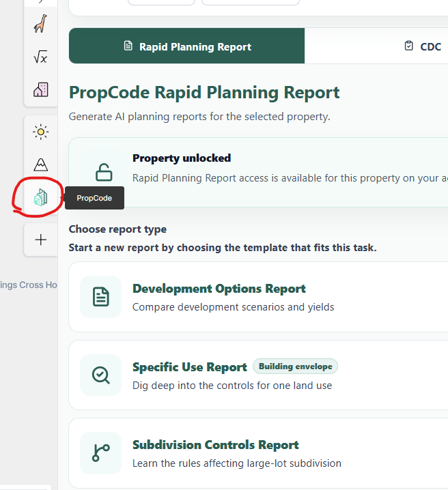Click the 'ings Cross Ho' map label

(29, 285)
